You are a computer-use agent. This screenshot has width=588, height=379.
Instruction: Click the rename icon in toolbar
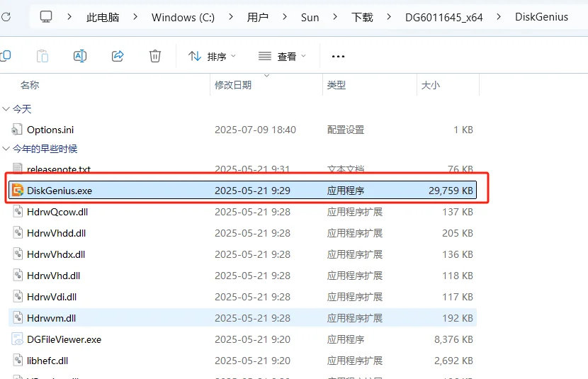tap(80, 56)
